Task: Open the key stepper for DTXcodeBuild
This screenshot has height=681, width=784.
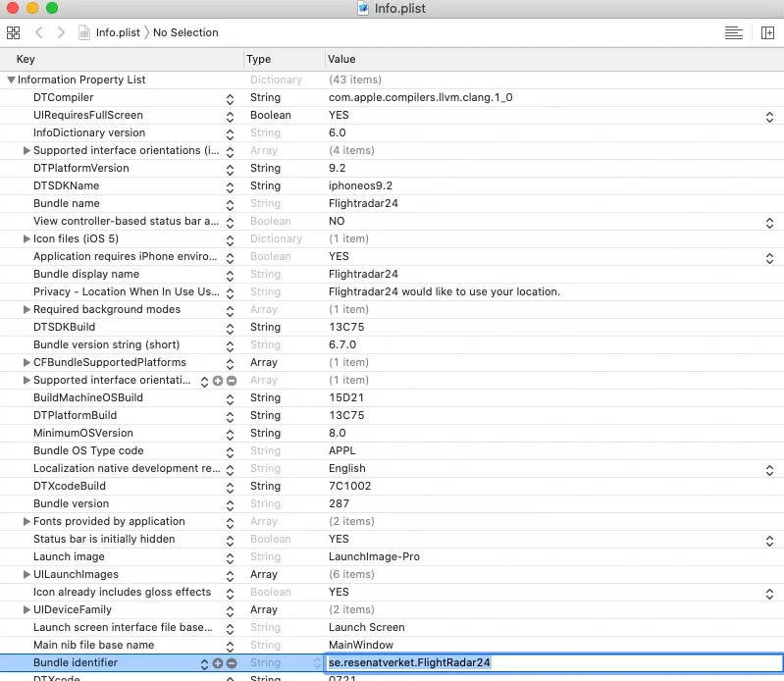Action: tap(230, 488)
